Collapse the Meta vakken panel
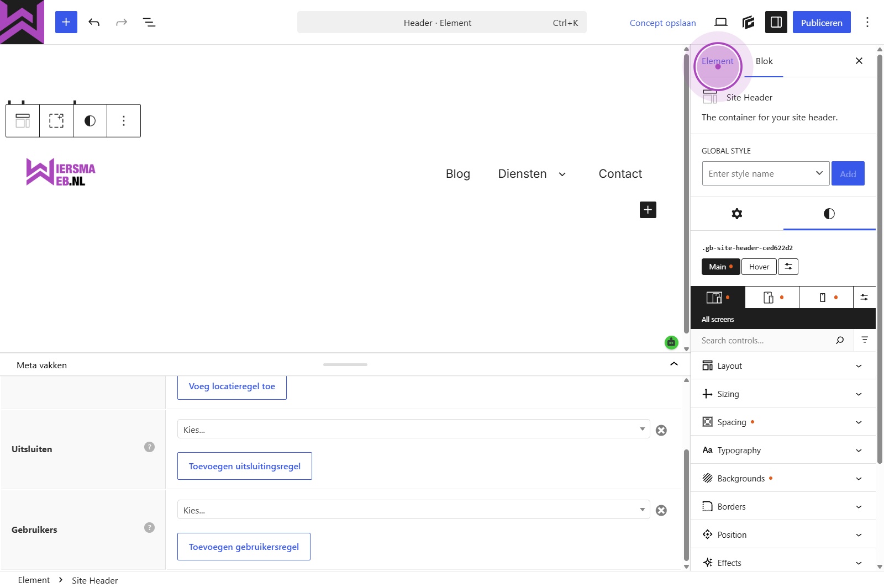 tap(674, 364)
